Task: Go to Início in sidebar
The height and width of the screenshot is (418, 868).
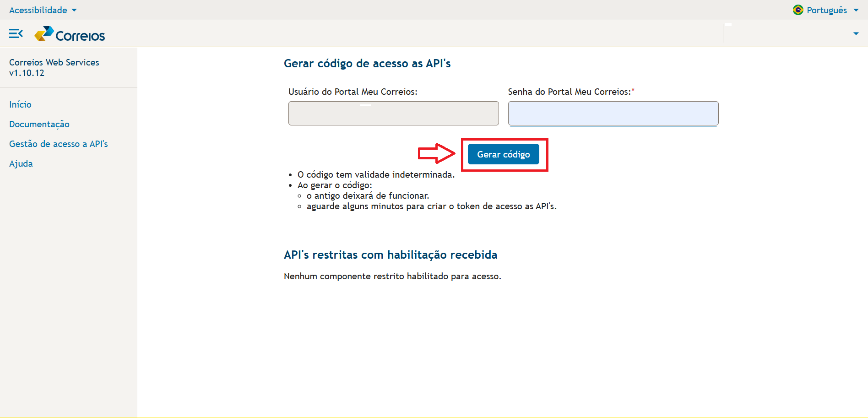Action: tap(20, 104)
